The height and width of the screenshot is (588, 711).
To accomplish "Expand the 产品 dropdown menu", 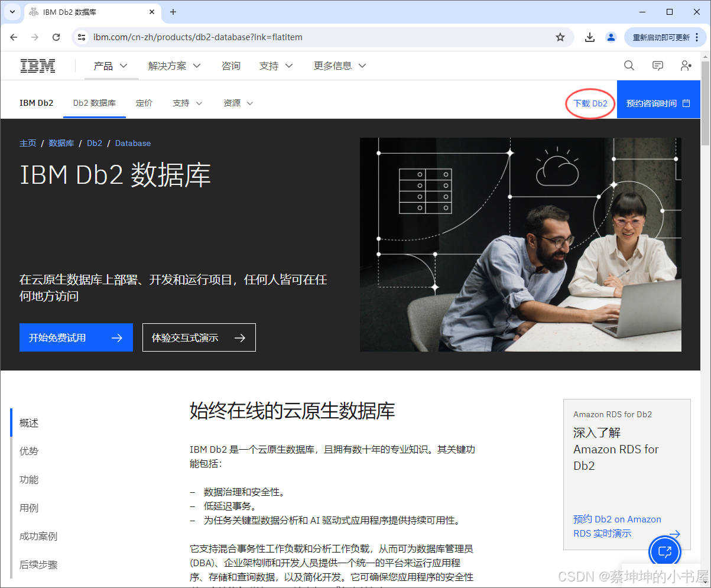I will pyautogui.click(x=111, y=66).
